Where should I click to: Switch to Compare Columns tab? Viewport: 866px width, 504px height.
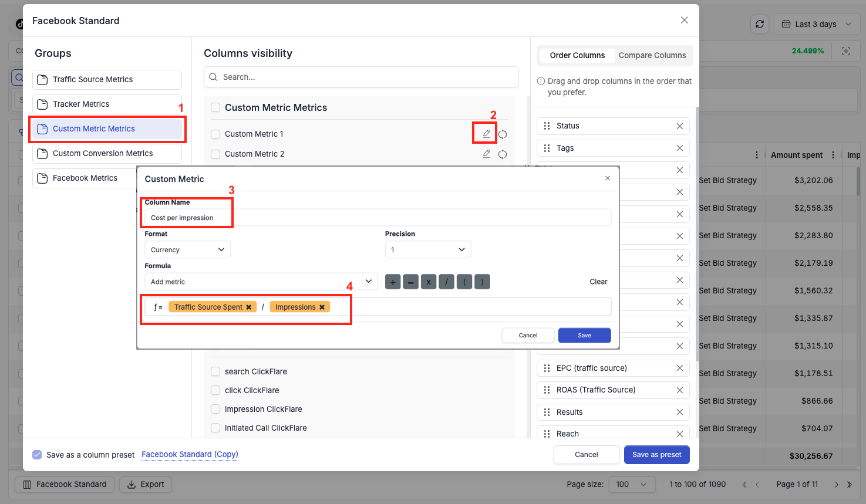pos(652,55)
